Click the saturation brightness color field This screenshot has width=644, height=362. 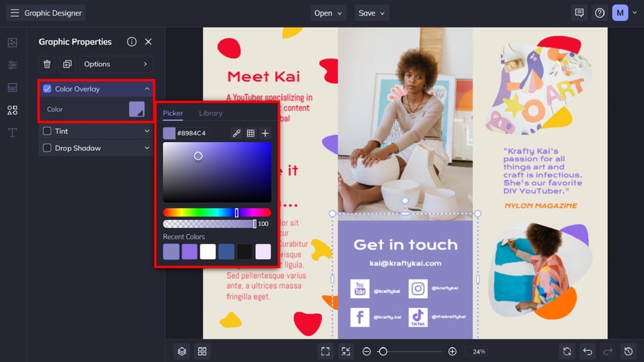(217, 172)
